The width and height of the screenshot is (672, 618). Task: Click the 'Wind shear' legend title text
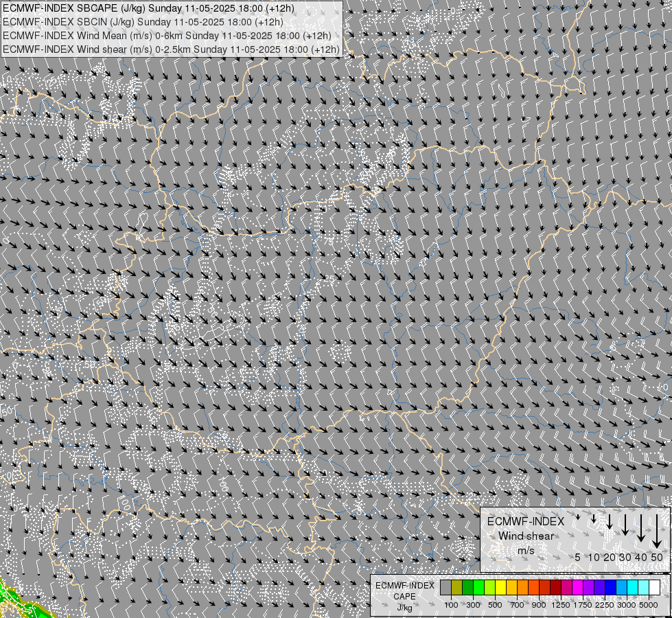[x=526, y=536]
